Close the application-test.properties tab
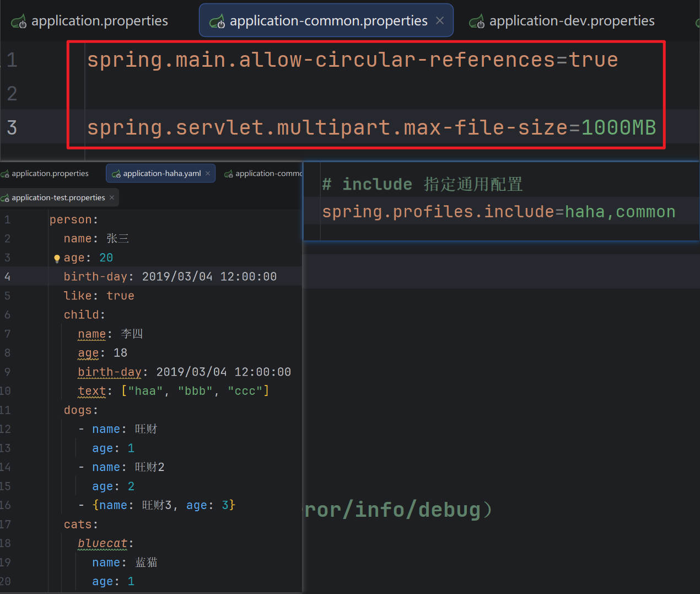Image resolution: width=700 pixels, height=594 pixels. click(x=111, y=197)
